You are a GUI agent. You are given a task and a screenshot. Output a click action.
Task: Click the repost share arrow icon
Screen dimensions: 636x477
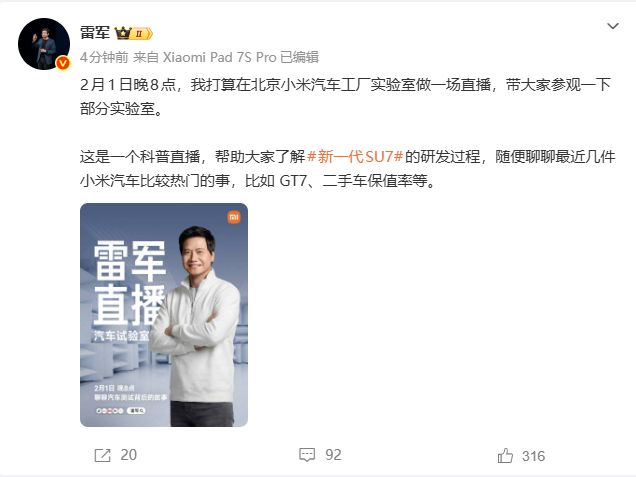tap(102, 455)
